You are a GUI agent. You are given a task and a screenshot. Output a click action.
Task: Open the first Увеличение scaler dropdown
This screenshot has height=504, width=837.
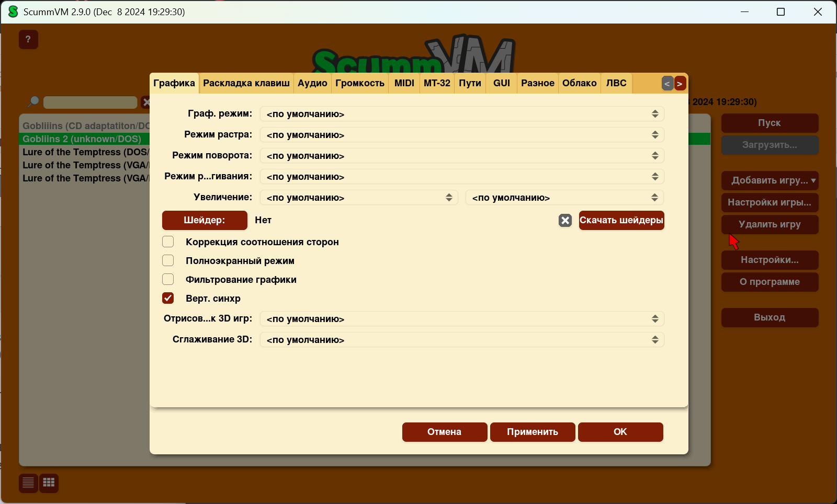click(x=359, y=198)
